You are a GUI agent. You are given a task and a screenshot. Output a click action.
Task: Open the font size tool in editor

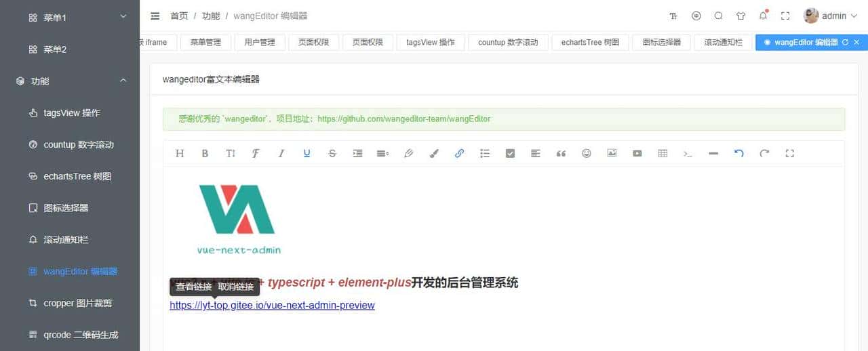click(x=231, y=154)
